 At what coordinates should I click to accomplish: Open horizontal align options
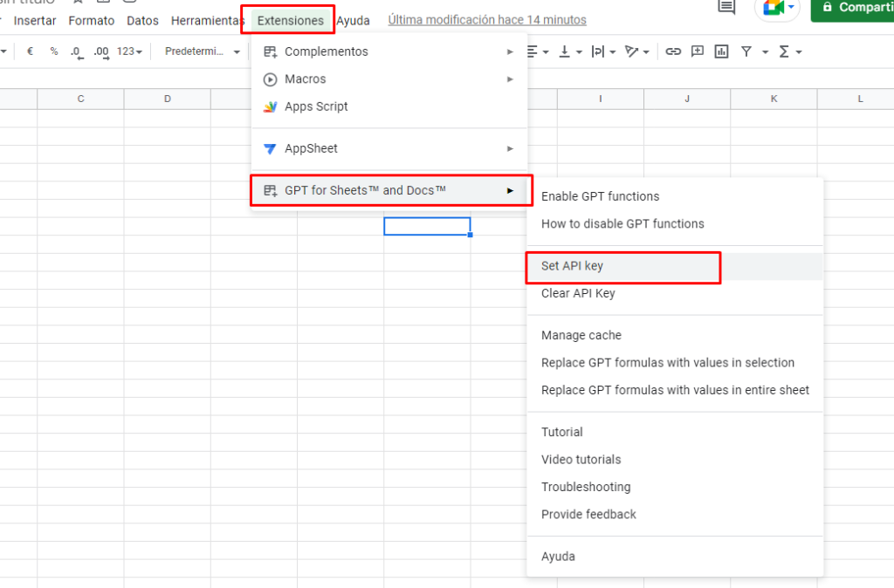(x=537, y=51)
